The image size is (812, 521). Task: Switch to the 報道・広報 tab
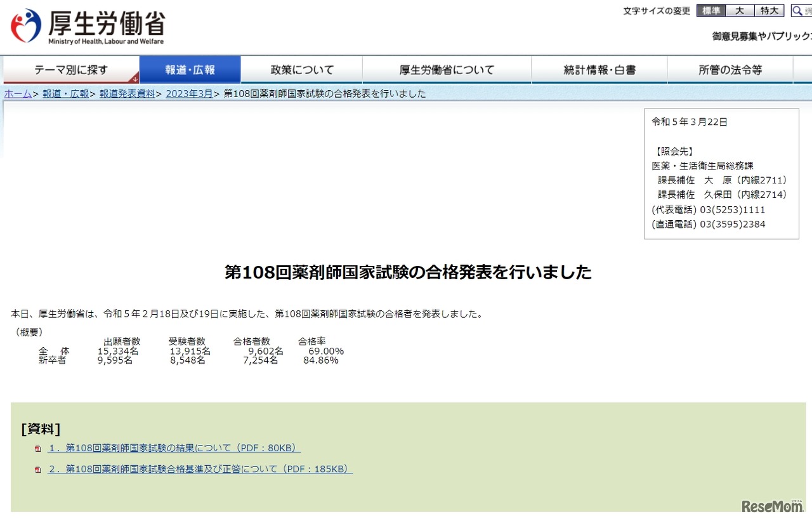click(x=190, y=70)
